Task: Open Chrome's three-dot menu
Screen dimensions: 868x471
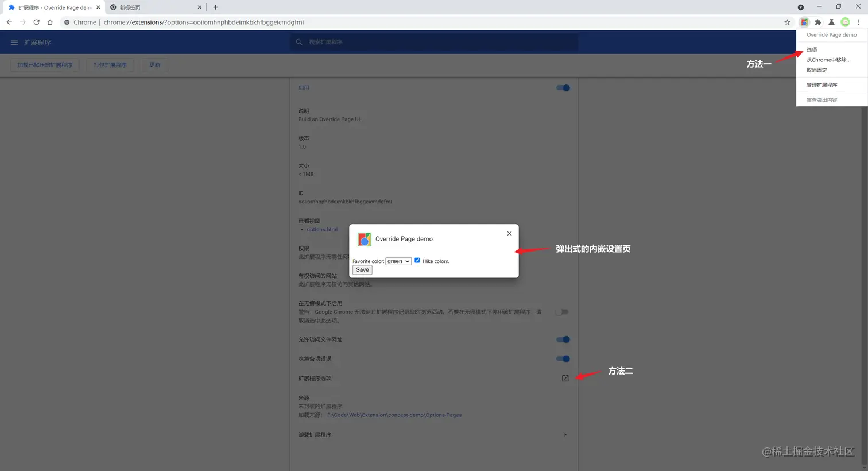Action: tap(858, 22)
